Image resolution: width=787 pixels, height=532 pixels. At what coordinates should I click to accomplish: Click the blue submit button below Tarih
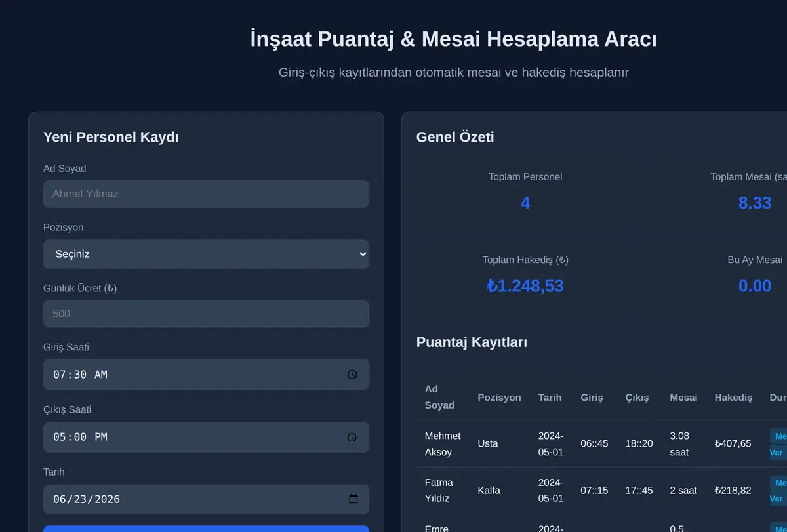[206, 529]
